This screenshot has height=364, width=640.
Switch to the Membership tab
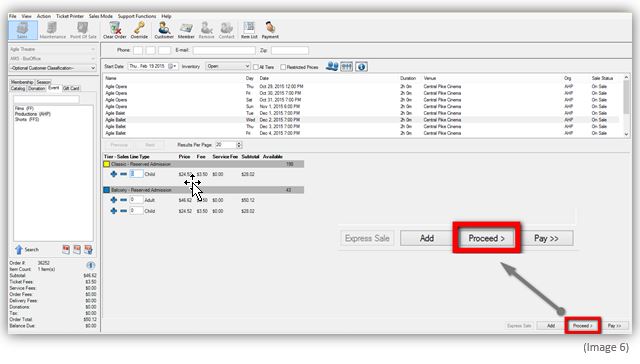[x=22, y=82]
